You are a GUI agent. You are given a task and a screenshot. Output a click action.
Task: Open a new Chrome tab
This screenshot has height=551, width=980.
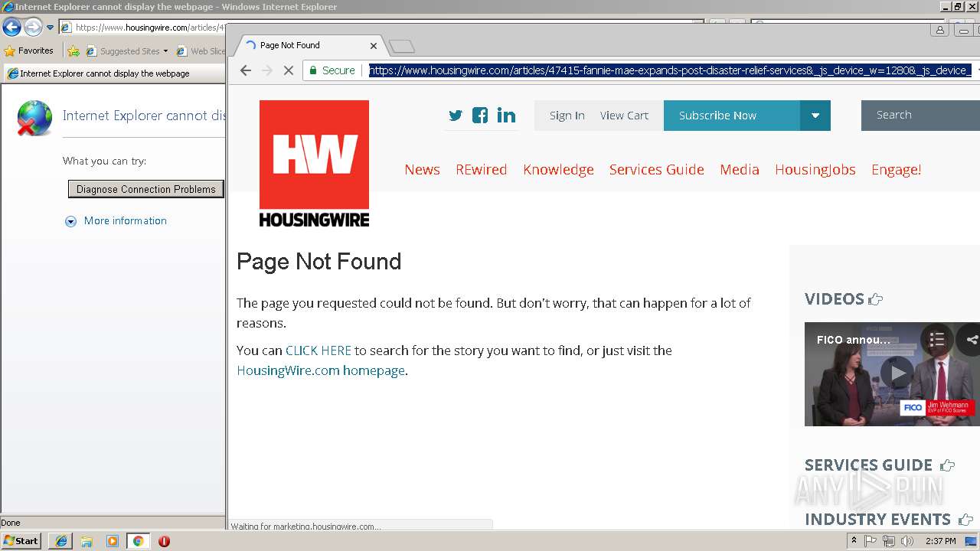point(401,47)
